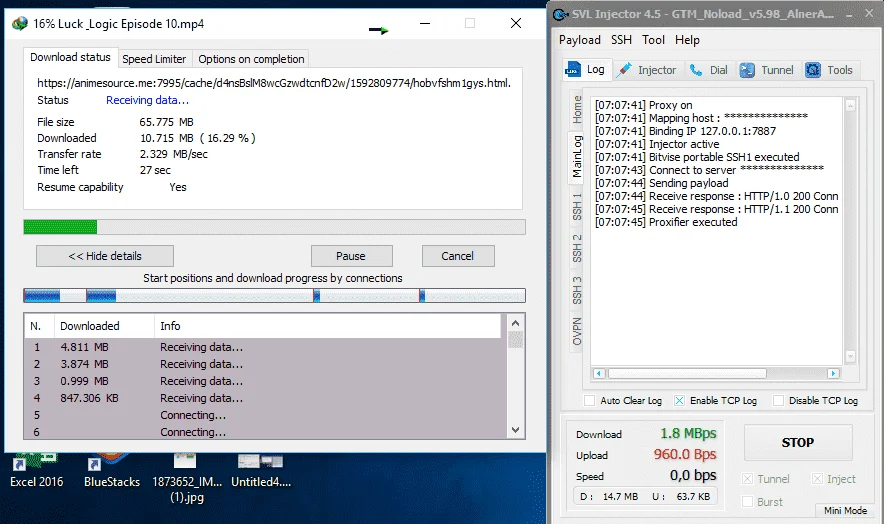Select connection row 1 with 4.811 MB
Viewport: 884px width, 524px height.
(265, 347)
